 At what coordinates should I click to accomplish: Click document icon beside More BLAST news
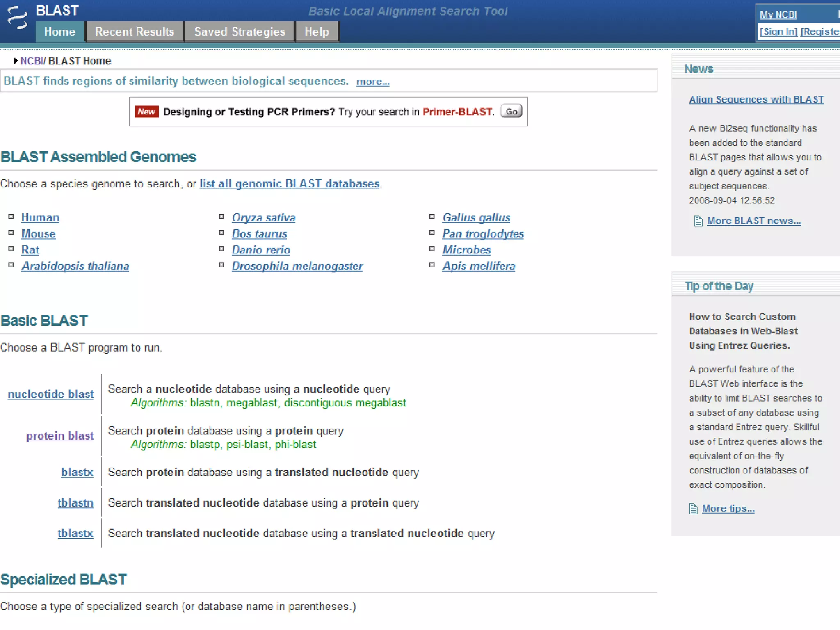[698, 221]
